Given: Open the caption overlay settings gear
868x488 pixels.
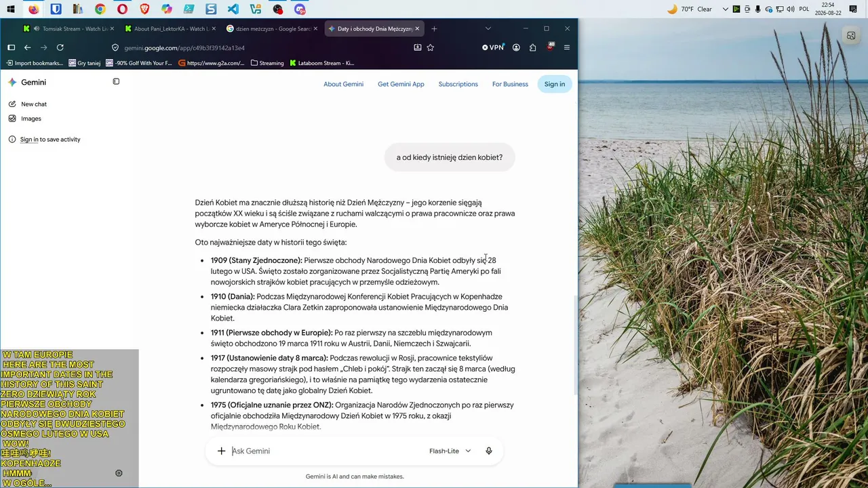Looking at the screenshot, I should (x=119, y=473).
